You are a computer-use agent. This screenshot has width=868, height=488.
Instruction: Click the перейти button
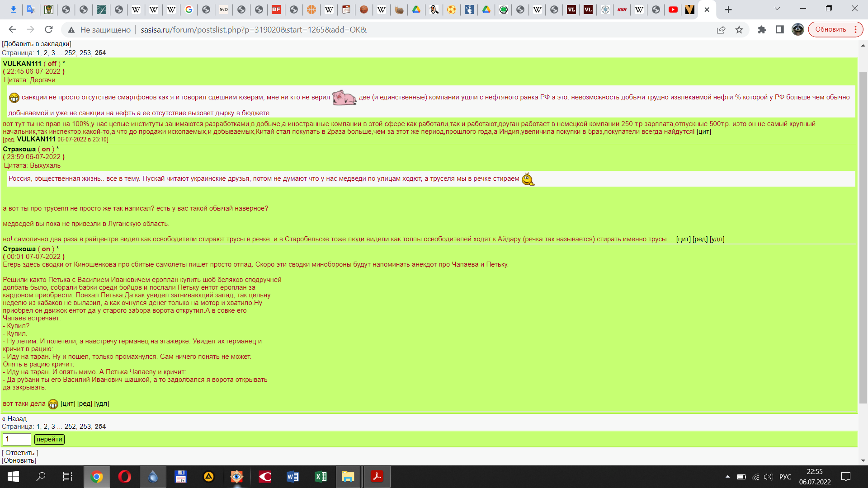point(49,439)
